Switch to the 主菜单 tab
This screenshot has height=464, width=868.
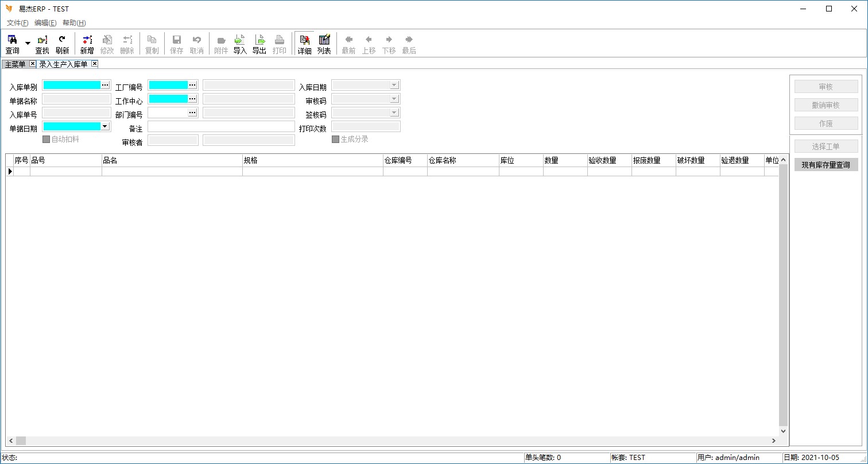coord(15,64)
